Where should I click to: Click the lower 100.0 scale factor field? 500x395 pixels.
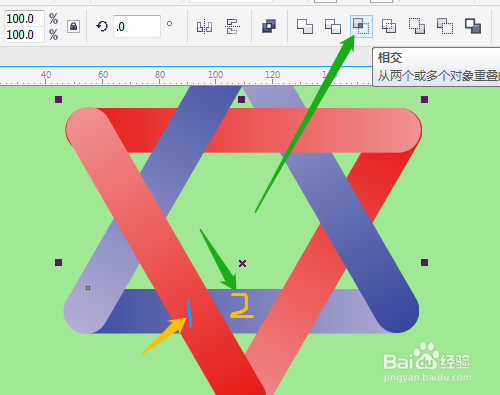(24, 35)
